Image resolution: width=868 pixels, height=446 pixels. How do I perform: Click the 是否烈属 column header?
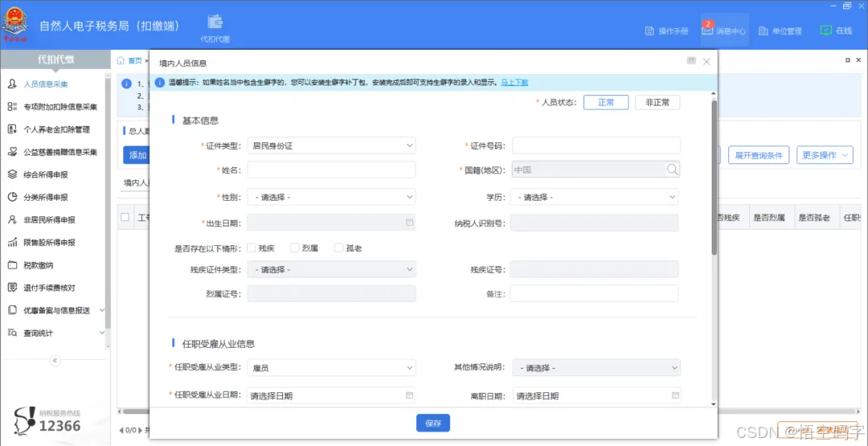(769, 218)
